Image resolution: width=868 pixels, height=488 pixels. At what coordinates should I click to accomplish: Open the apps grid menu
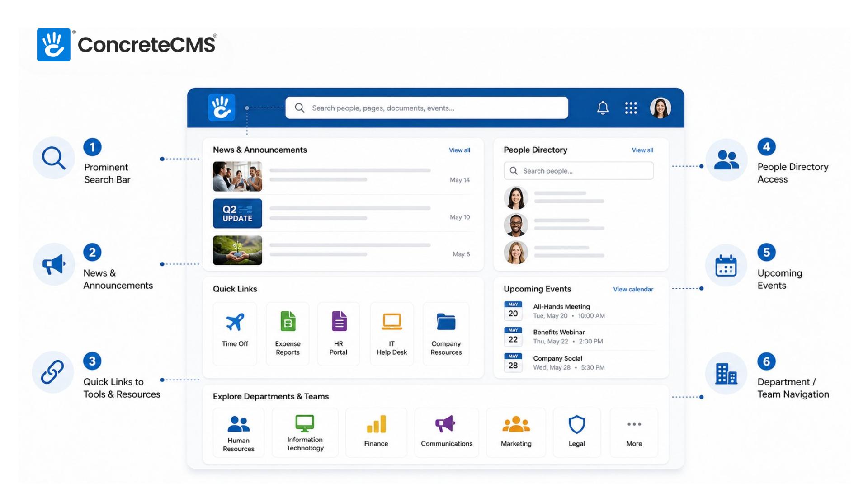pos(631,108)
